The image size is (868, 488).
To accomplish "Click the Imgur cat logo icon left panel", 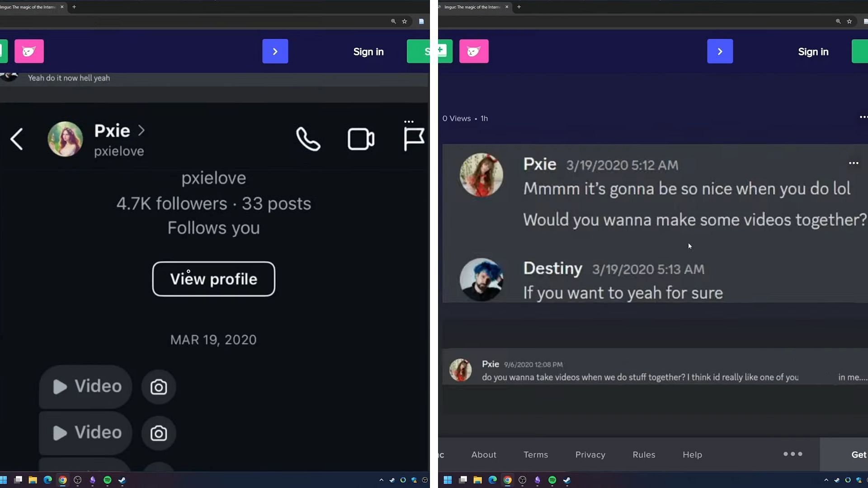I will (x=29, y=51).
